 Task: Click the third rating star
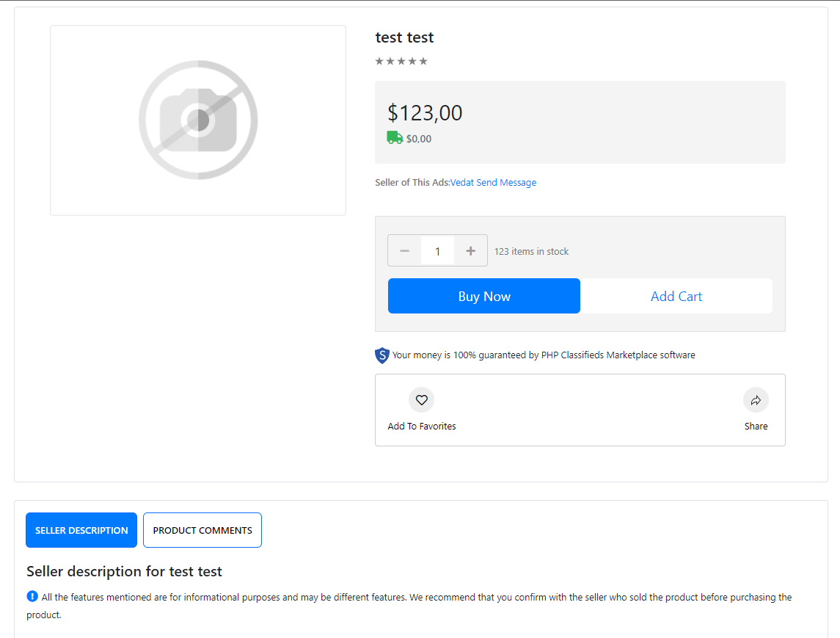click(401, 61)
